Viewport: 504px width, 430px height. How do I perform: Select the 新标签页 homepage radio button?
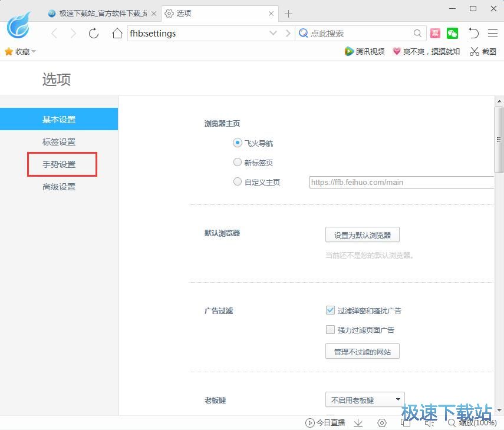237,162
